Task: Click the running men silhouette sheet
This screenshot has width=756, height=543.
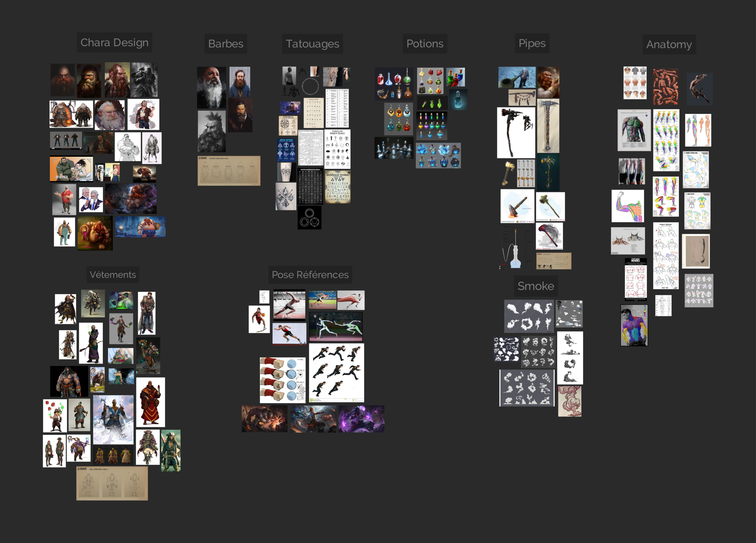Action: tap(336, 373)
